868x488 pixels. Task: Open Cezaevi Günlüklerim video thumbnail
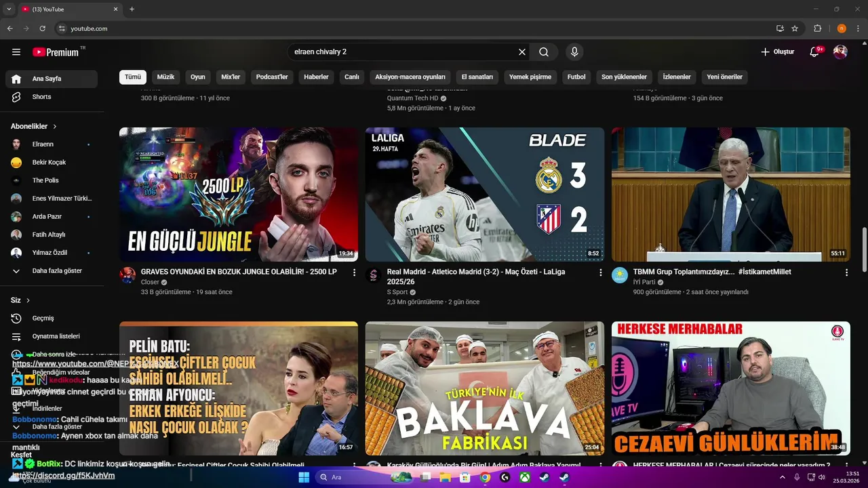[x=731, y=388]
